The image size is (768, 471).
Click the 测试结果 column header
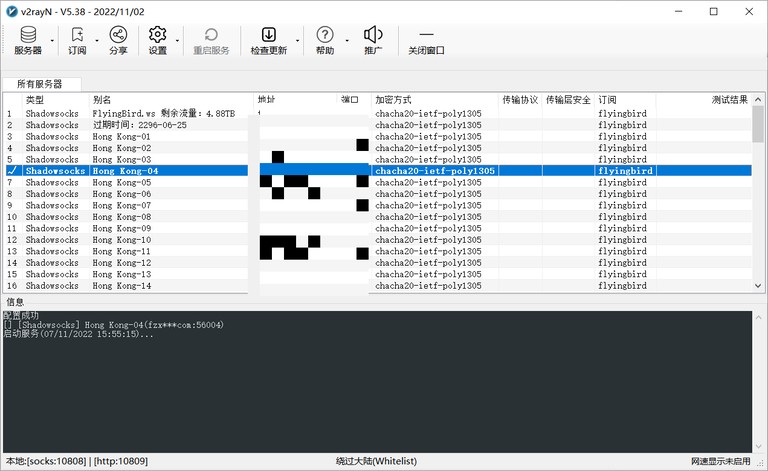(x=728, y=100)
